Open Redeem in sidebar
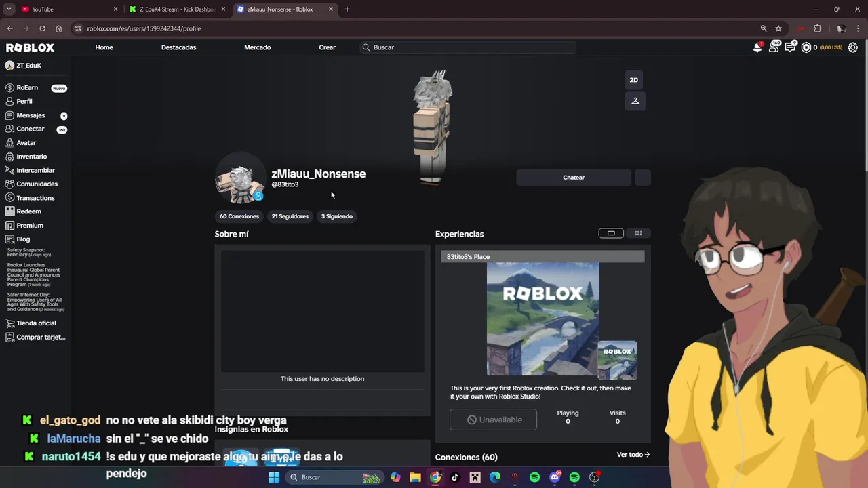Screen dimensions: 868x488 point(28,211)
